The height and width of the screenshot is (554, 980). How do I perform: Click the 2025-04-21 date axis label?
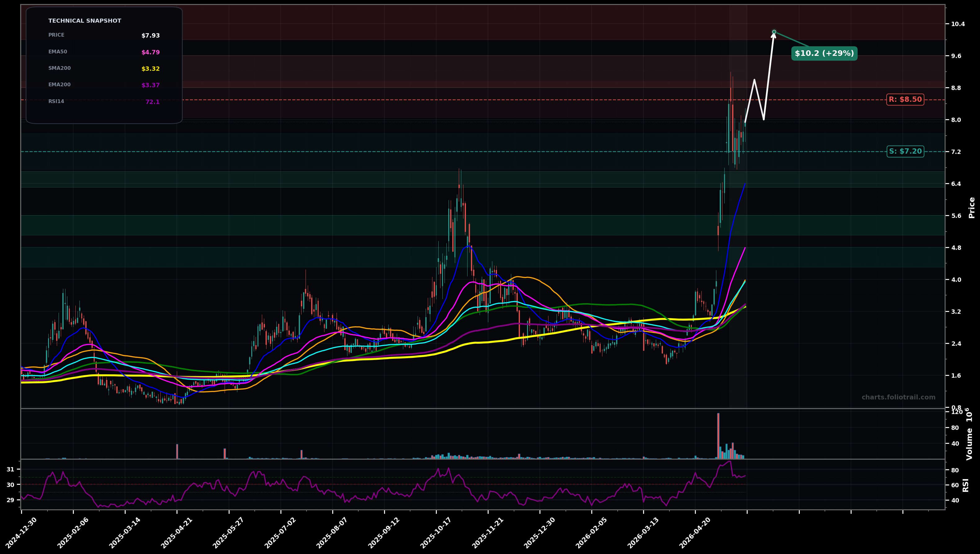point(177,533)
